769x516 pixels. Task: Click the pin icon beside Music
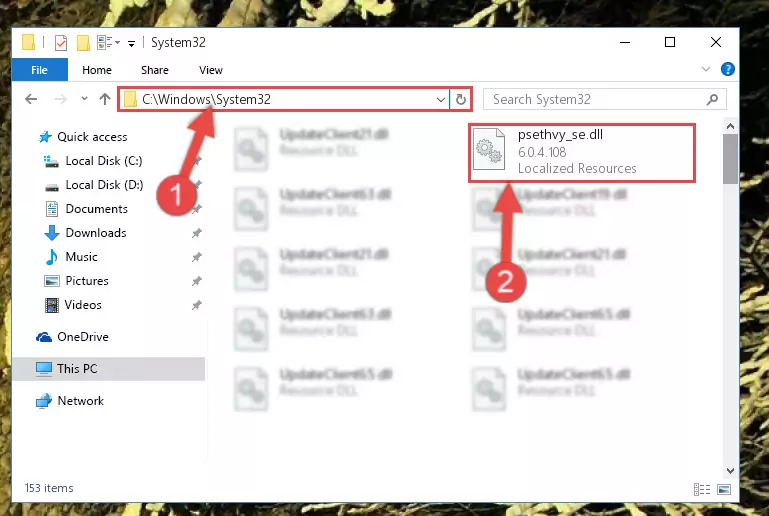pyautogui.click(x=197, y=257)
